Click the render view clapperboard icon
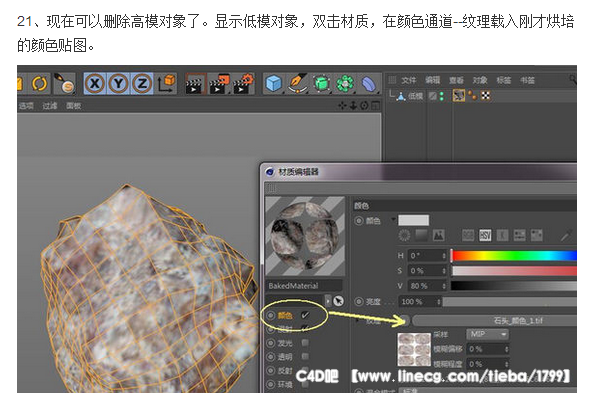 pyautogui.click(x=194, y=84)
